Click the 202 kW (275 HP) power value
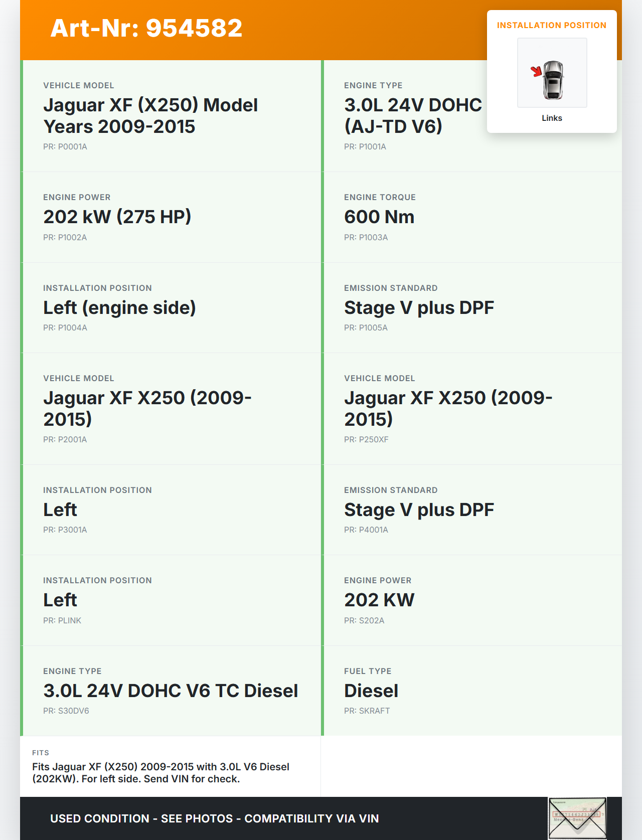 [117, 217]
